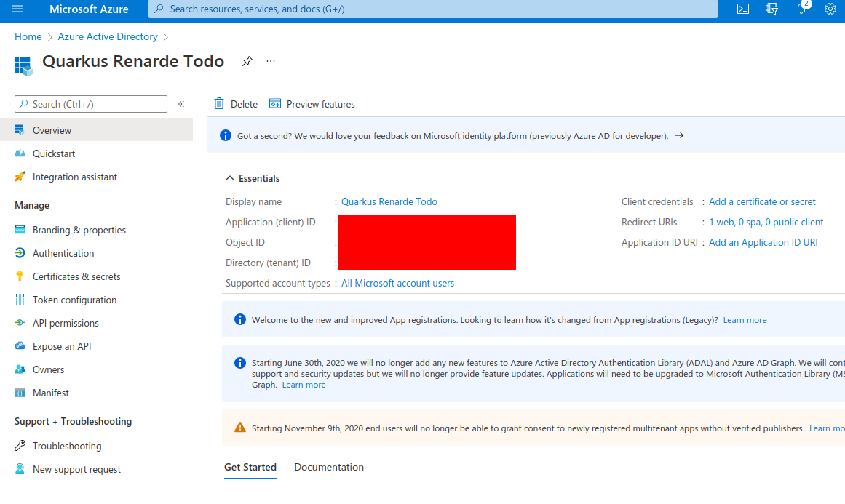845x504 pixels.
Task: Open portal settings gear
Action: coord(830,9)
